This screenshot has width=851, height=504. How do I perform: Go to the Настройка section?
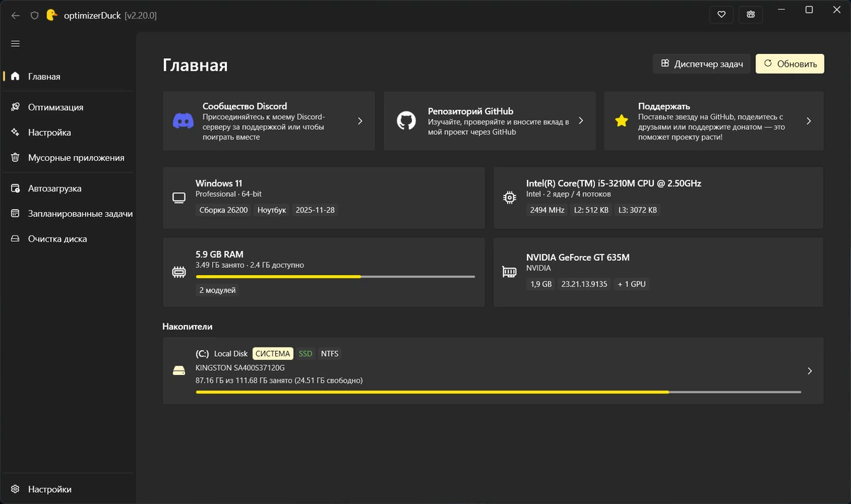pyautogui.click(x=68, y=132)
